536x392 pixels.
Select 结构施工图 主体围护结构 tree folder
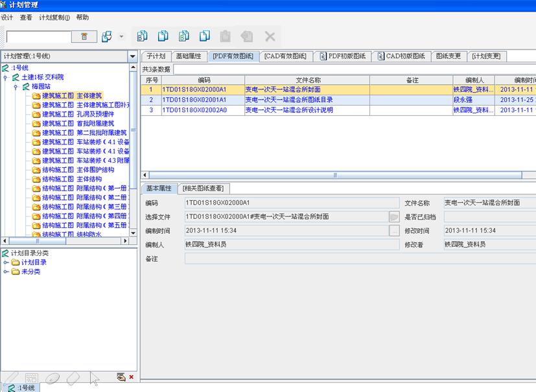tap(78, 170)
